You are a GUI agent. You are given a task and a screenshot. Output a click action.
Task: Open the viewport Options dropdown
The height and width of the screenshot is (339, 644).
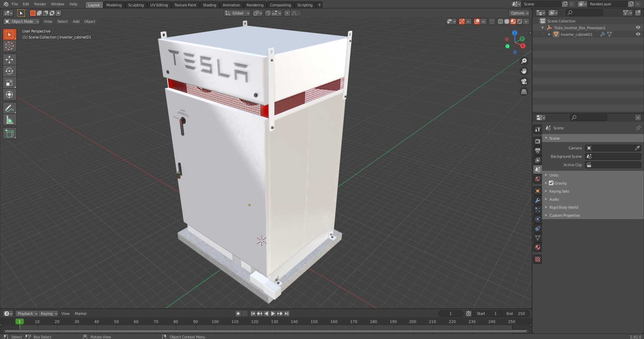click(519, 13)
